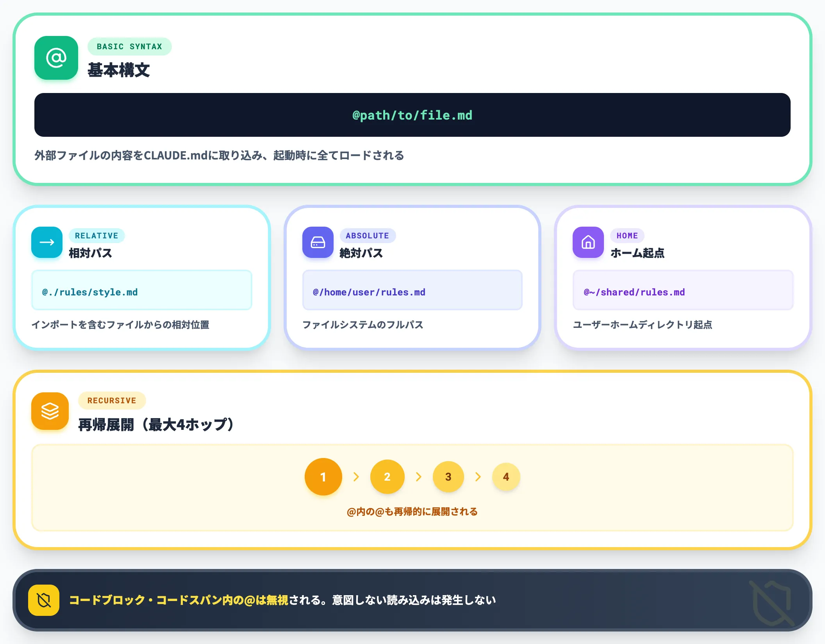Click the yellow text コードブロック・コードスパン内の@は無視
This screenshot has width=825, height=644.
point(179,600)
